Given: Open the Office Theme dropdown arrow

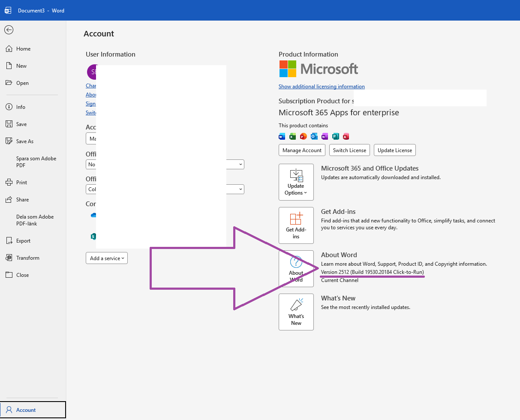Looking at the screenshot, I should point(241,189).
